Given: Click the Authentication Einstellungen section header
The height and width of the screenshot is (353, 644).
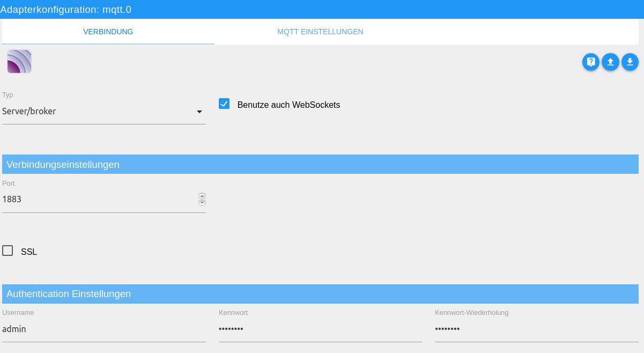Looking at the screenshot, I should pos(320,294).
